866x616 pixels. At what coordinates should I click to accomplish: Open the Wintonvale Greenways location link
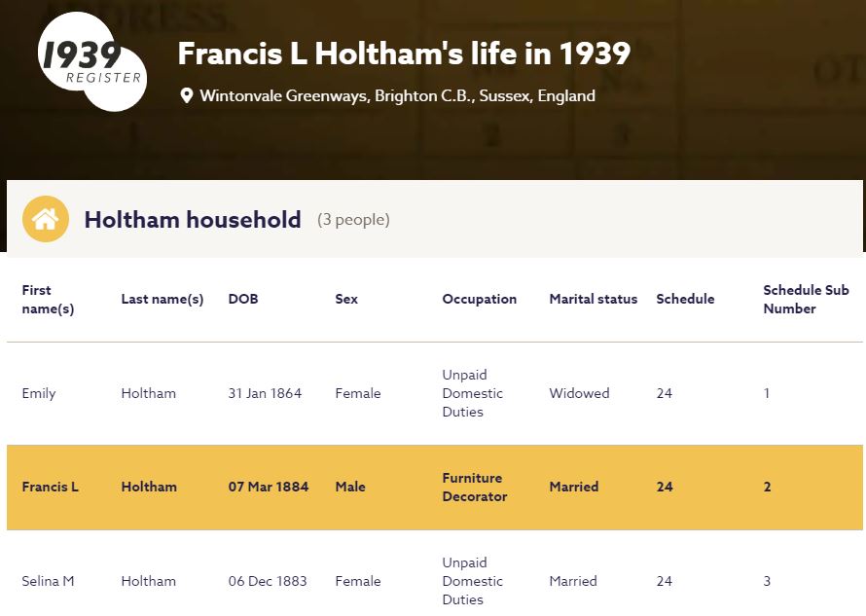click(x=397, y=96)
